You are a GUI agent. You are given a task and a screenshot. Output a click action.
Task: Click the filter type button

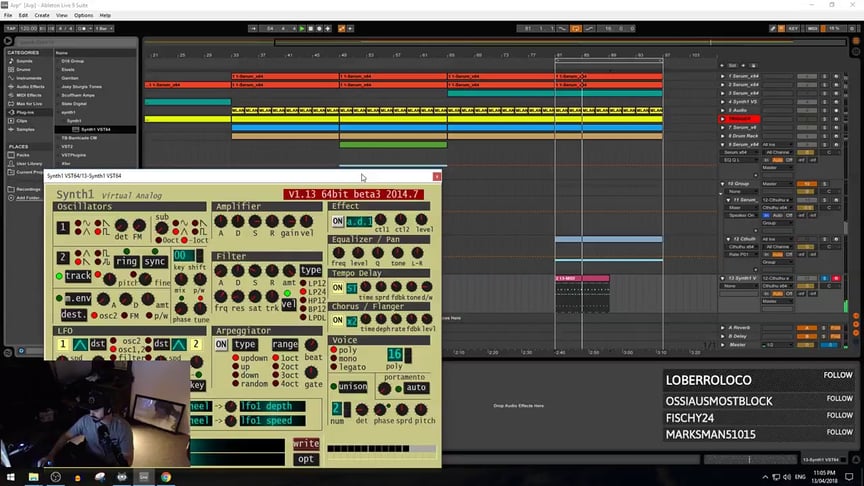pos(311,270)
